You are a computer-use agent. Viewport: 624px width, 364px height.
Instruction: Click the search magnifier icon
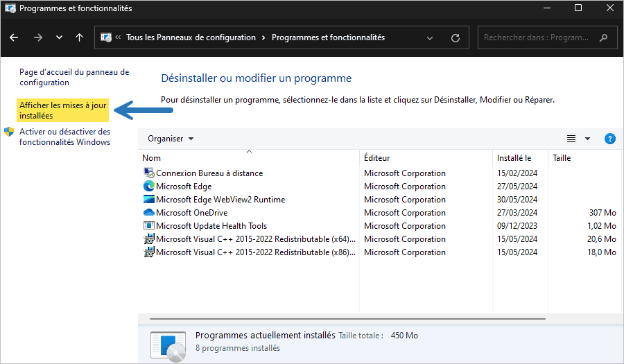pos(604,37)
